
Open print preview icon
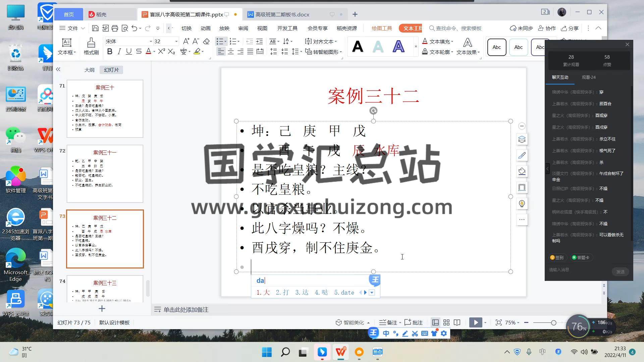(x=125, y=28)
